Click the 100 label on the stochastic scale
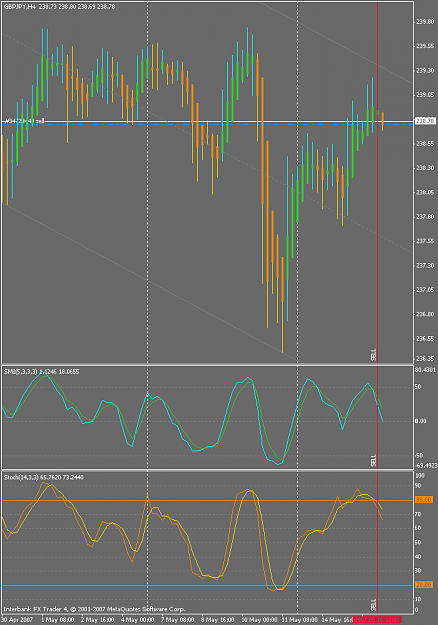The height and width of the screenshot is (625, 438). click(x=420, y=476)
